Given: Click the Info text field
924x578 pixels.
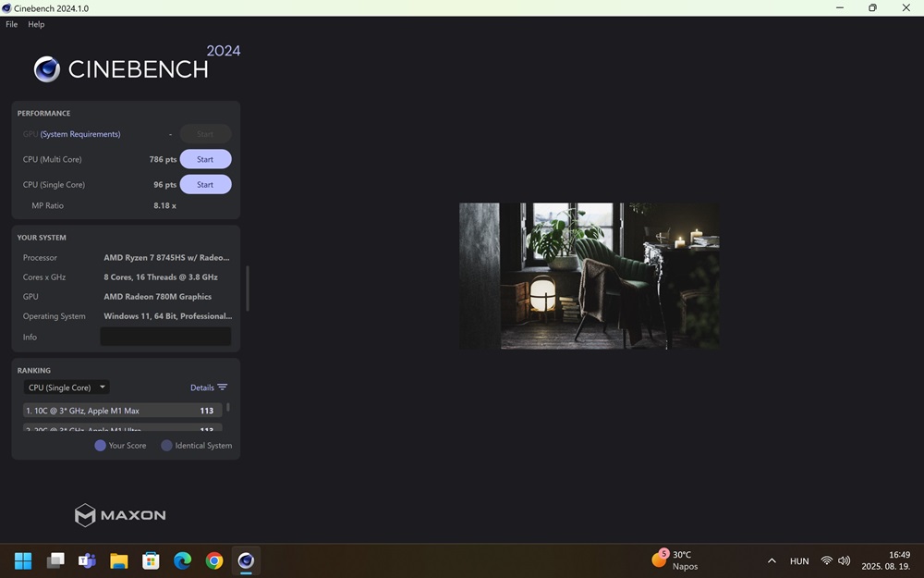Looking at the screenshot, I should [x=165, y=337].
